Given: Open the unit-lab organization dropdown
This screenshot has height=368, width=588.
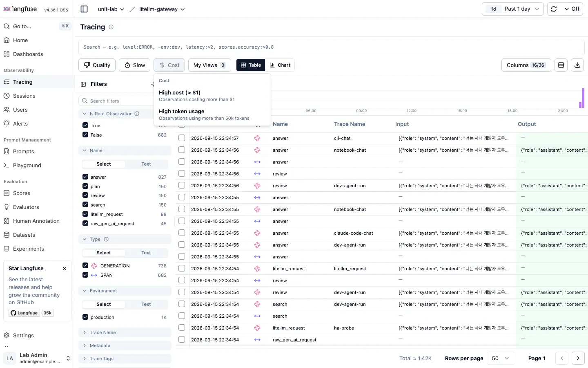Looking at the screenshot, I should click(x=111, y=9).
